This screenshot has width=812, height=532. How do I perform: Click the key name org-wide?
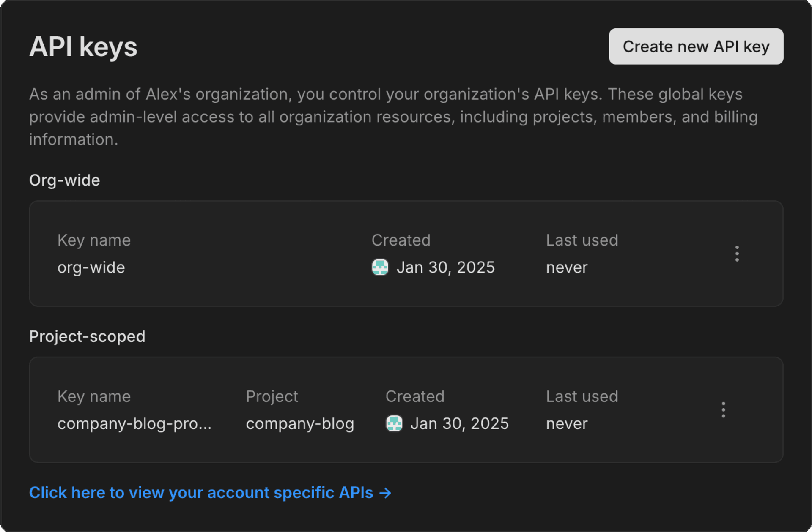91,267
